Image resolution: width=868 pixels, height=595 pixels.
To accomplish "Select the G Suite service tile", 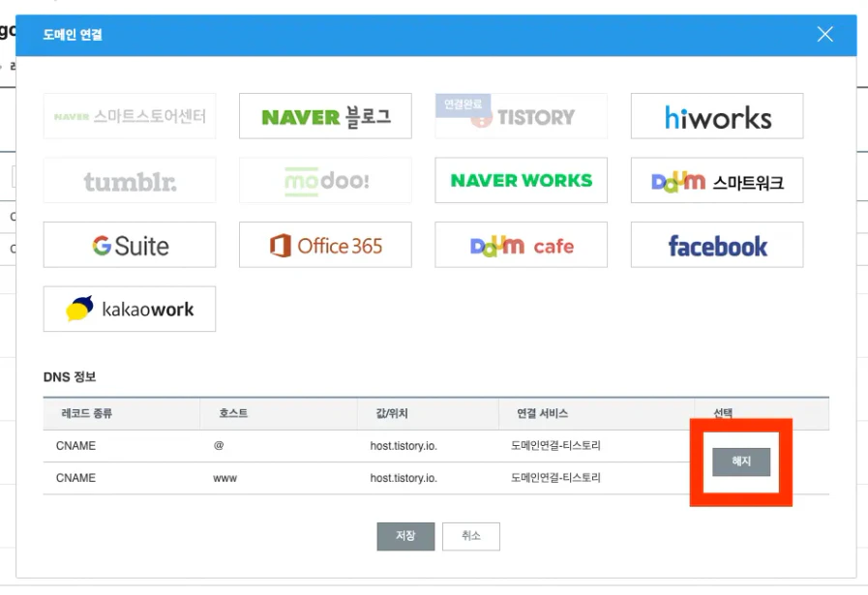I will click(x=130, y=245).
